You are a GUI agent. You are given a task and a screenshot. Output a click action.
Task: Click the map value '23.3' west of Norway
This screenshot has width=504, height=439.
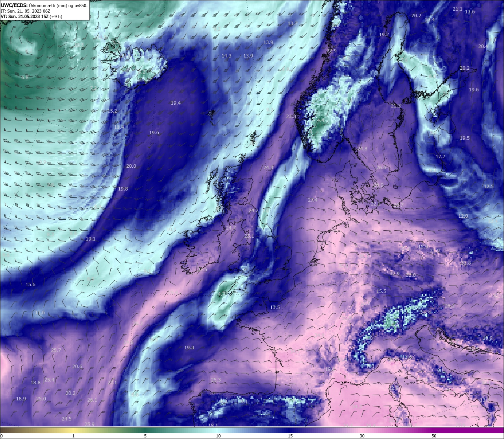[291, 116]
